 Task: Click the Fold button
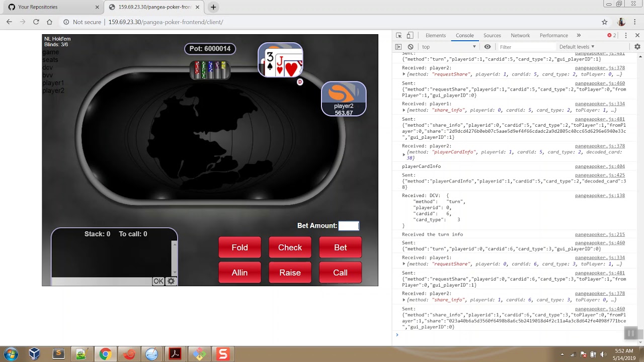(239, 247)
